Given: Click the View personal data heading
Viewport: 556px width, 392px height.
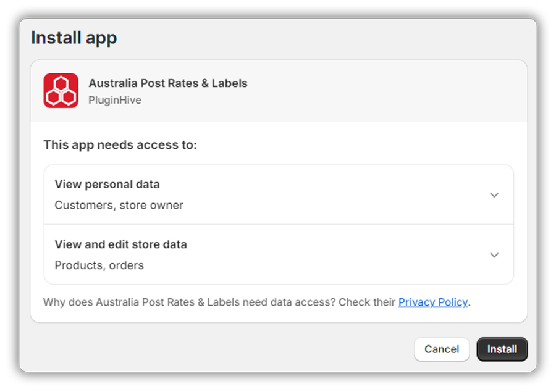Looking at the screenshot, I should [107, 185].
